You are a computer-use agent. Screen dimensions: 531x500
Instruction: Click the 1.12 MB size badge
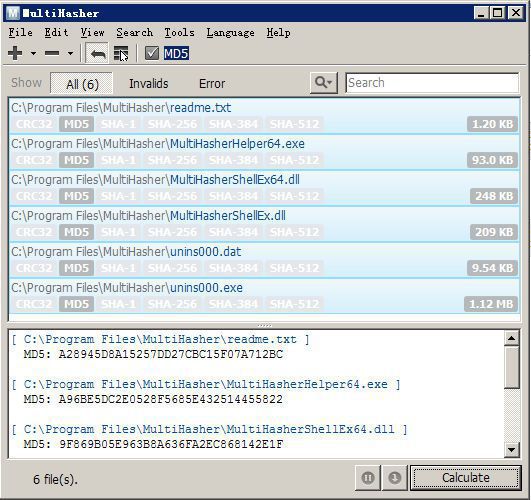491,304
